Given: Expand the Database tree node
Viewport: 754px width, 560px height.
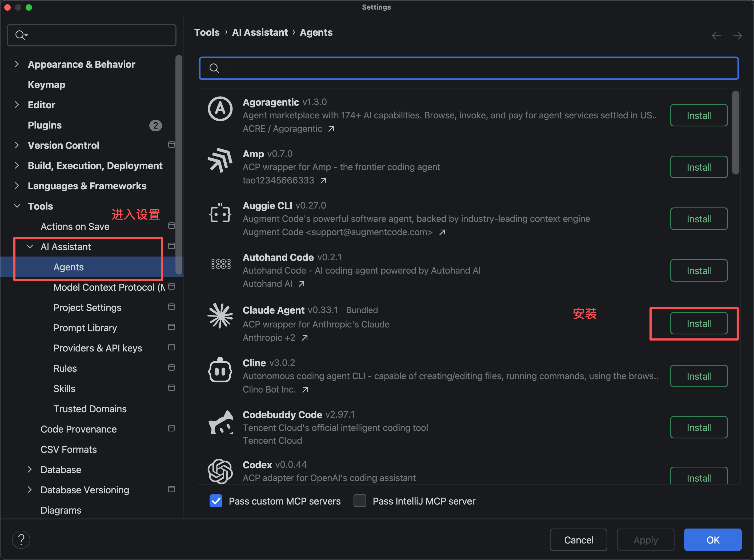Looking at the screenshot, I should [30, 470].
